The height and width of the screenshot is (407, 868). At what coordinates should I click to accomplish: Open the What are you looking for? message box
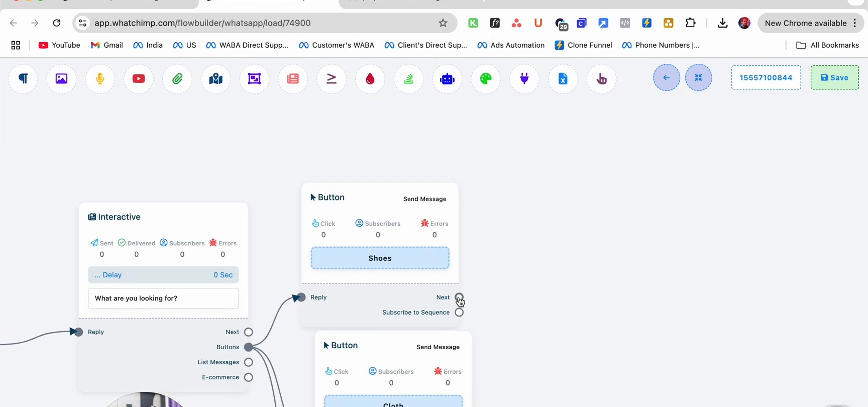point(163,298)
